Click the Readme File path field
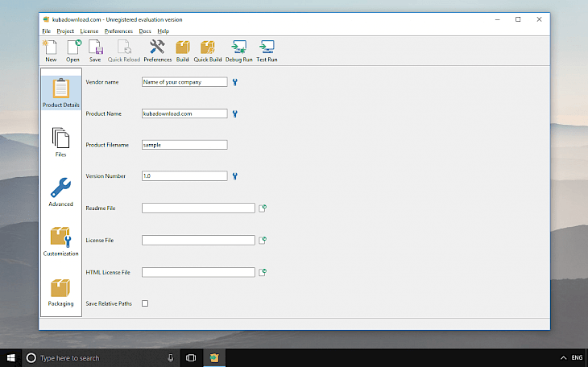The height and width of the screenshot is (367, 588). [198, 208]
